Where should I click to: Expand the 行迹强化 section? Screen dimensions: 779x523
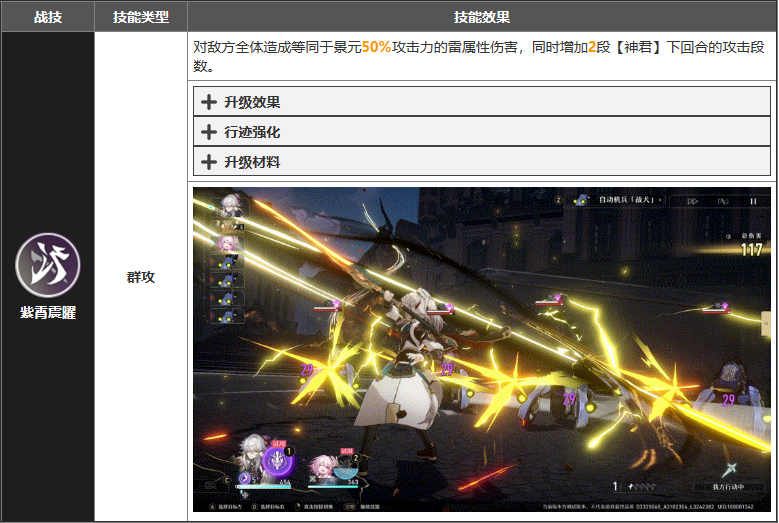tap(481, 132)
